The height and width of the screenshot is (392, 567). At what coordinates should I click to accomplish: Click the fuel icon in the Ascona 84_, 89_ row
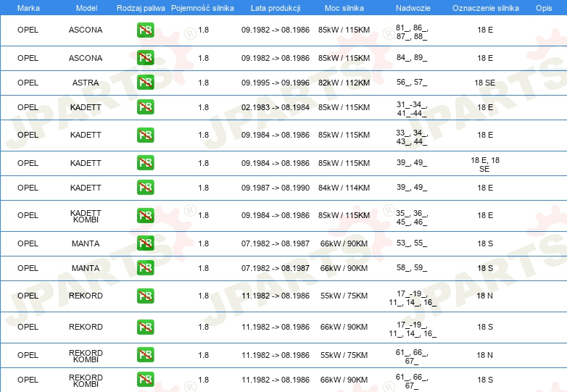pyautogui.click(x=145, y=58)
